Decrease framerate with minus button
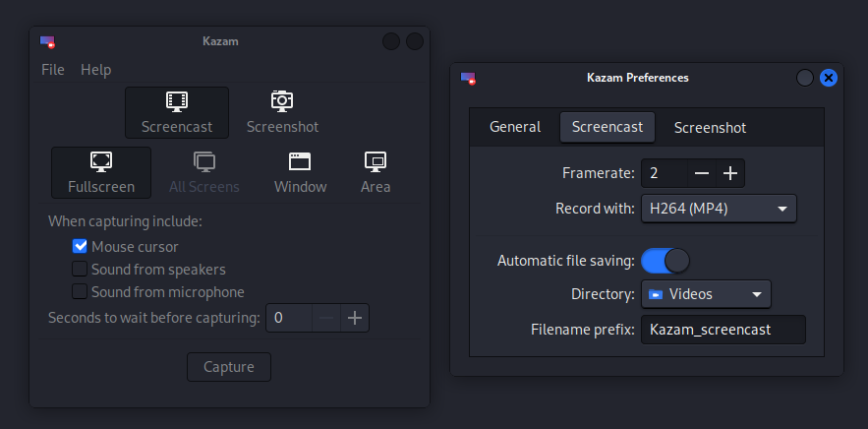 click(x=701, y=174)
